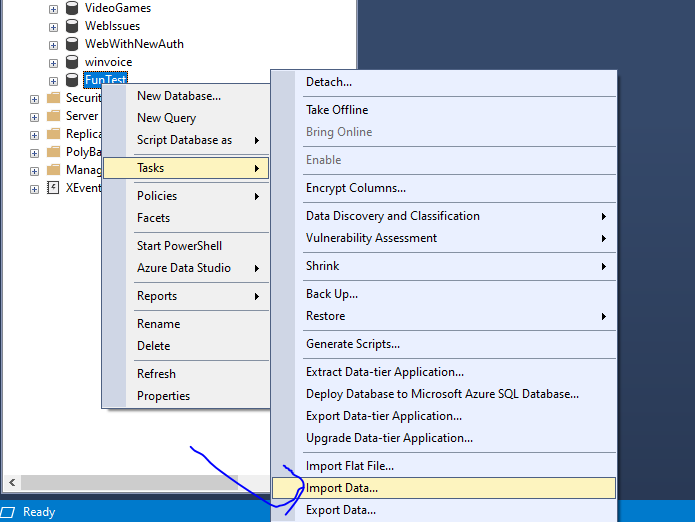Choose Export Data... in Tasks submenu
The image size is (695, 522).
(444, 510)
